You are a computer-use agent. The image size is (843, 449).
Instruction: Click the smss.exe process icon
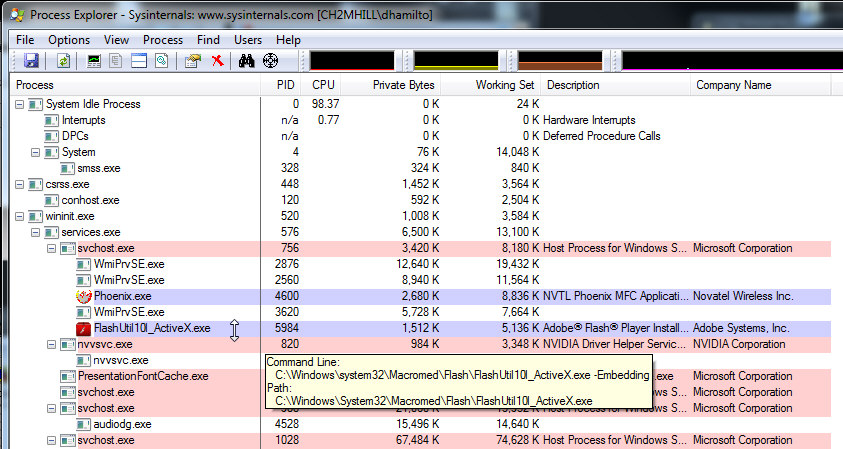(x=67, y=168)
